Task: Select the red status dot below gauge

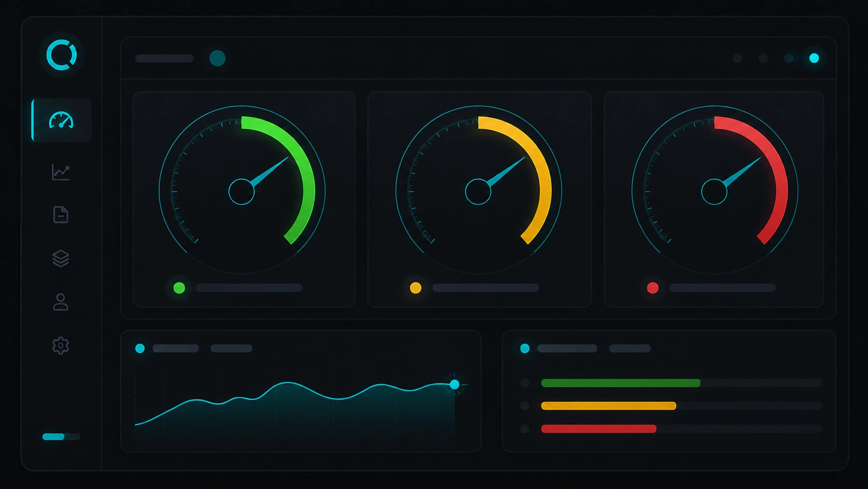Action: (653, 288)
